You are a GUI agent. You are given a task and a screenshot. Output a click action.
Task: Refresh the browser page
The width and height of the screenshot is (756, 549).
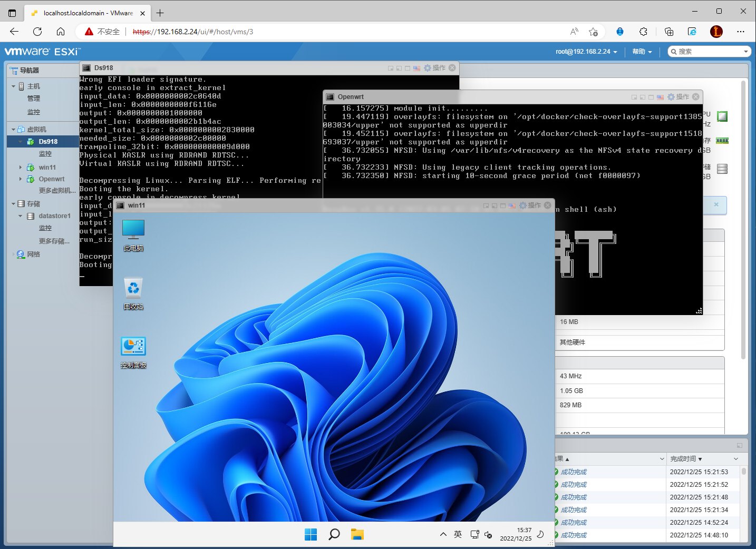tap(37, 32)
